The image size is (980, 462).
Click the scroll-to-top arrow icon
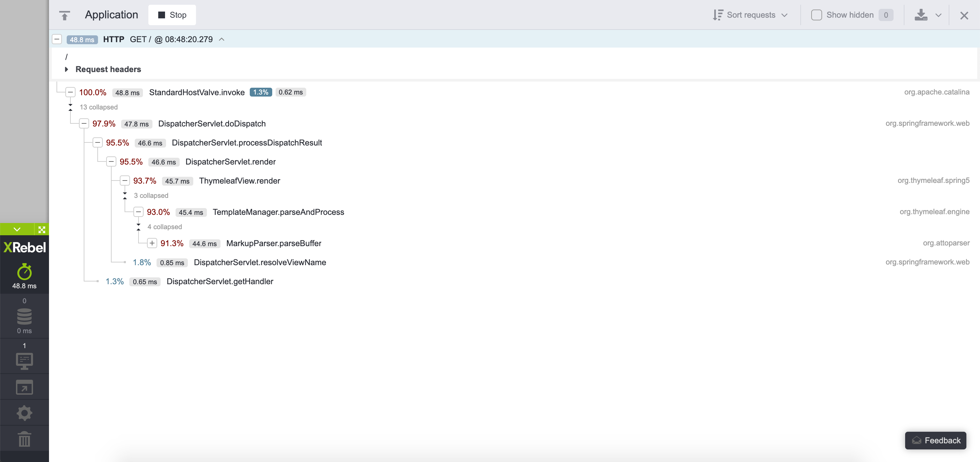pos(65,15)
